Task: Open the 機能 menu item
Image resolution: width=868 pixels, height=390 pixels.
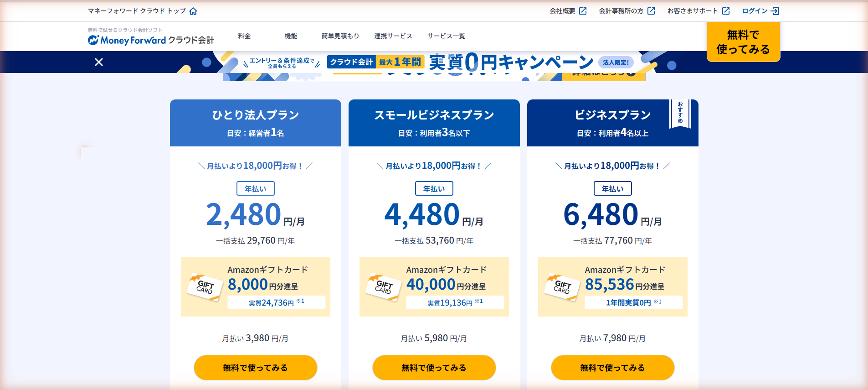Action: 291,36
